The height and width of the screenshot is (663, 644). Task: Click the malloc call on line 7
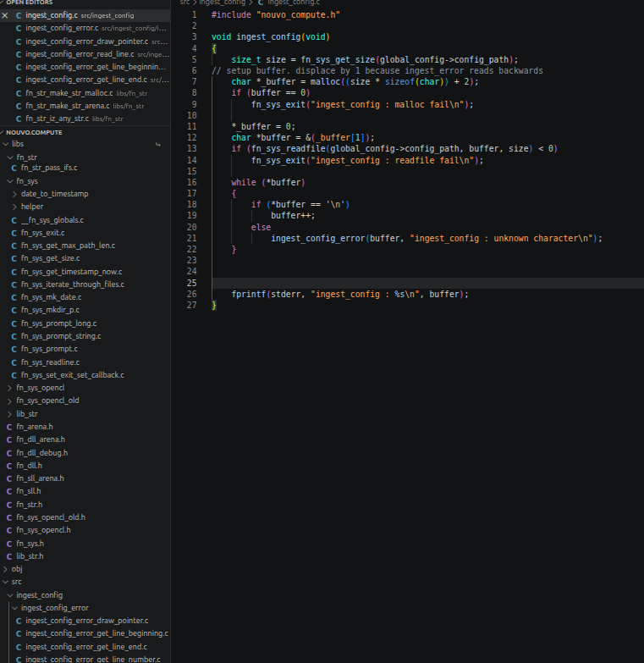click(325, 81)
